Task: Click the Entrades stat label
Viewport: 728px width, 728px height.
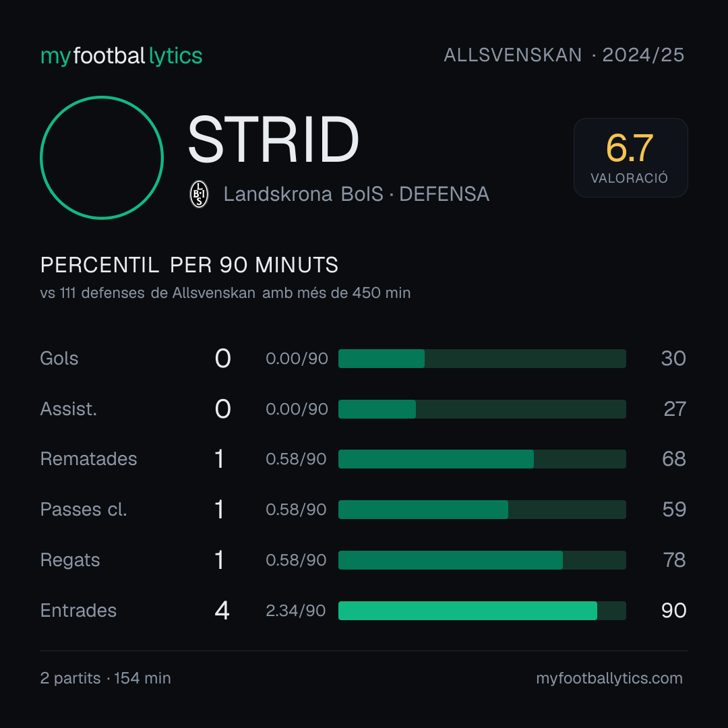Action: (x=78, y=611)
